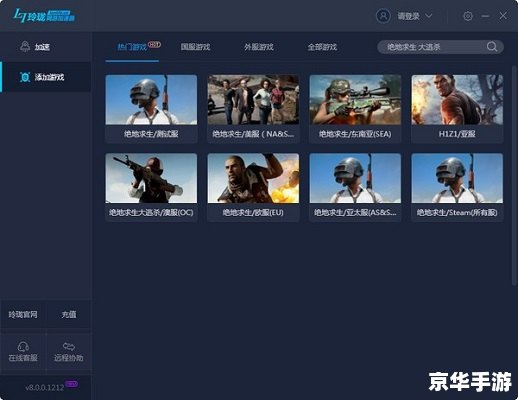Select the 绝地求生/测试服 thumbnail
The image size is (518, 400).
(151, 100)
